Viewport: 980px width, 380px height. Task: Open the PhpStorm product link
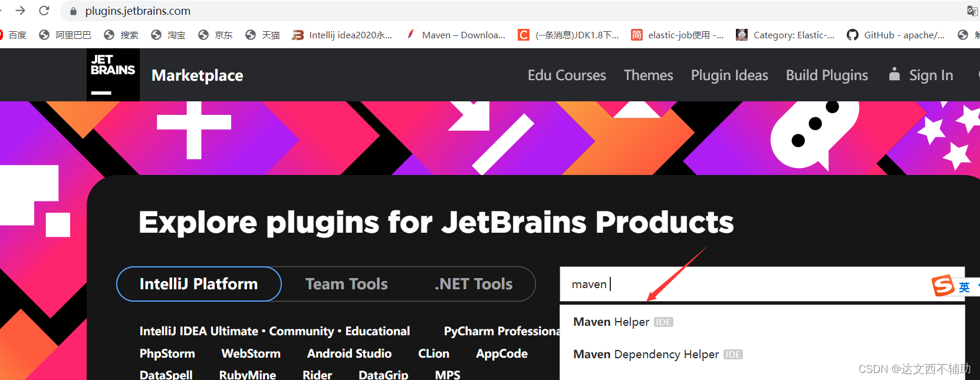click(x=167, y=353)
